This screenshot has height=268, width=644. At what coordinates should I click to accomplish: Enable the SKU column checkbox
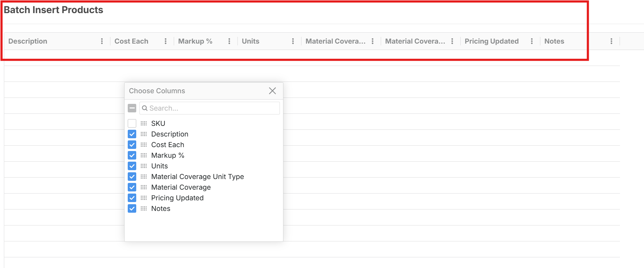(132, 123)
